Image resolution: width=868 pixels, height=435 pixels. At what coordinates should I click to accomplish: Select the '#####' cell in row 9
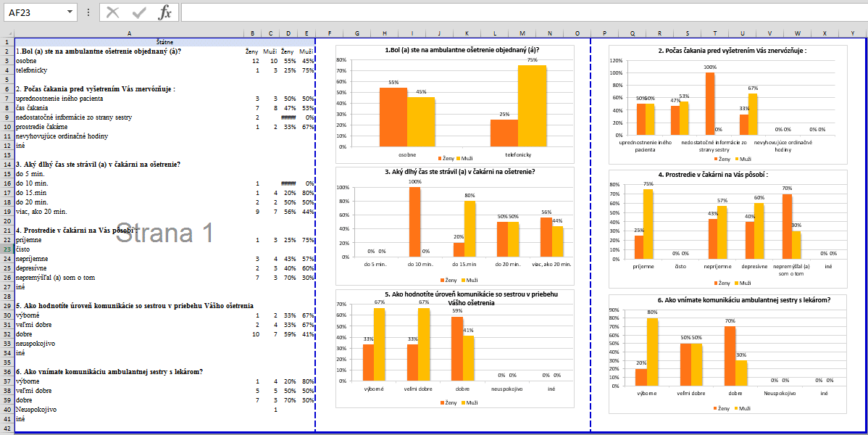288,117
